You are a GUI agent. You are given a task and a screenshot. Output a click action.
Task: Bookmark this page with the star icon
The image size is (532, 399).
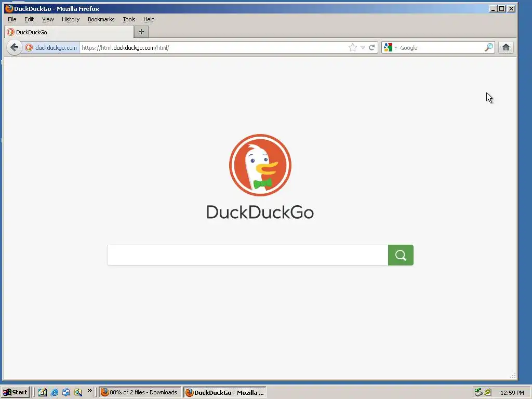(x=353, y=47)
